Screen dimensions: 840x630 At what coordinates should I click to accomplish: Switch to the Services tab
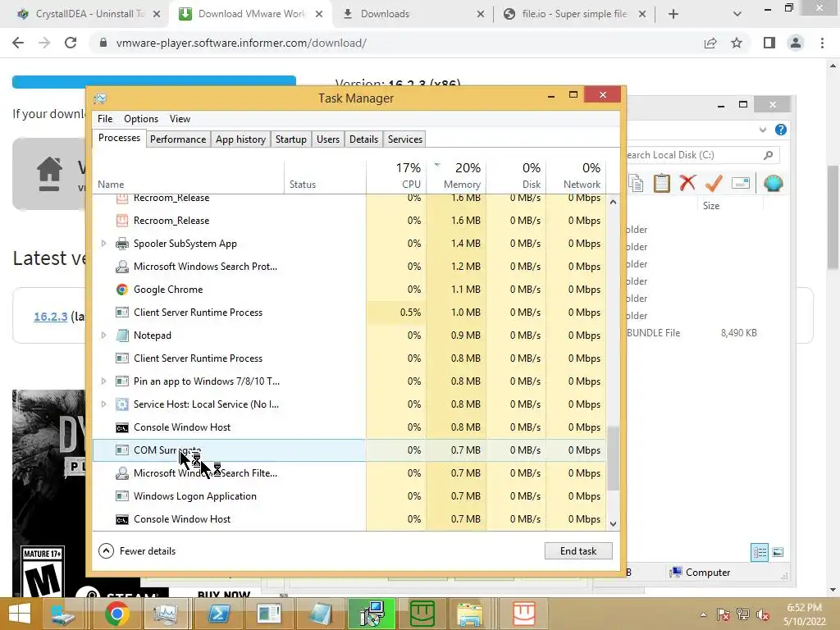pos(405,139)
